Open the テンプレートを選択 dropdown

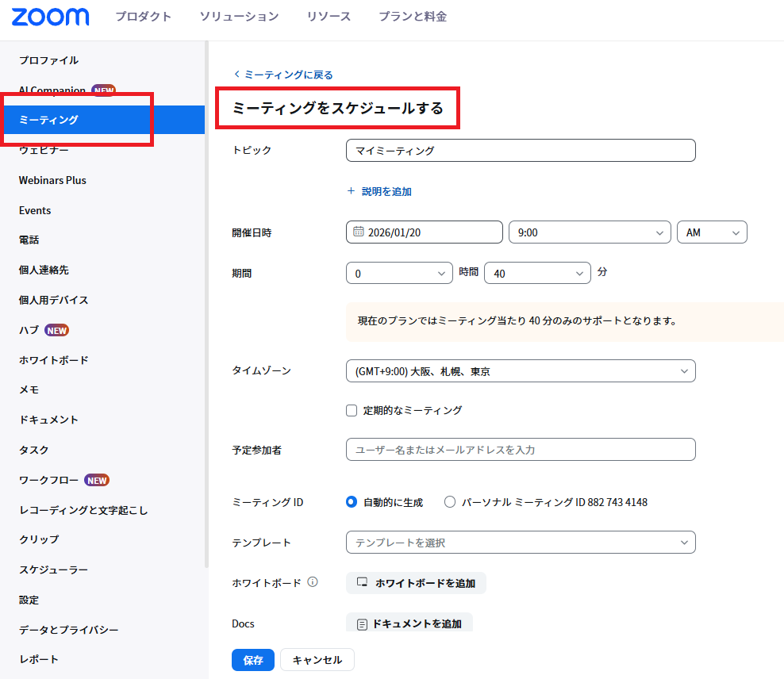(x=521, y=543)
